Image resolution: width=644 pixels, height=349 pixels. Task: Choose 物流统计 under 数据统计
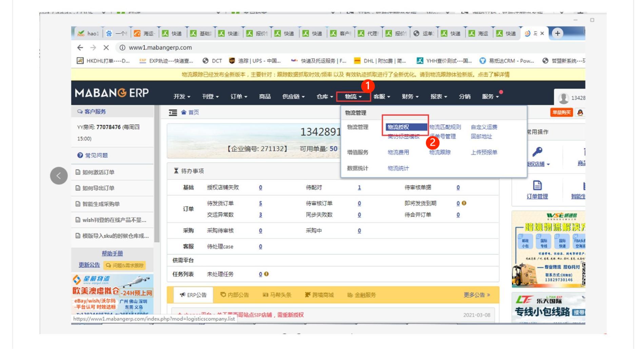pos(398,168)
